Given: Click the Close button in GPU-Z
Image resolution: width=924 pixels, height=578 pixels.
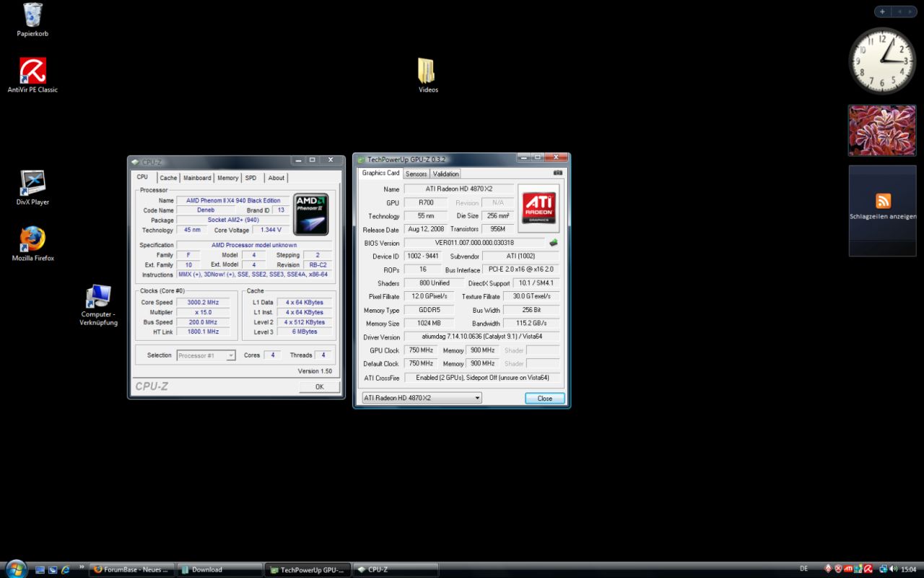Looking at the screenshot, I should click(x=545, y=398).
